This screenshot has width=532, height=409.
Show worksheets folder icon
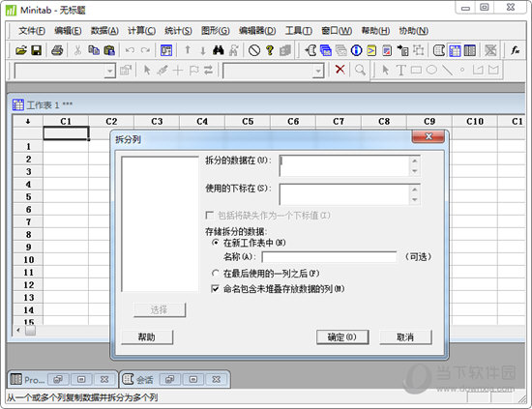click(x=326, y=50)
